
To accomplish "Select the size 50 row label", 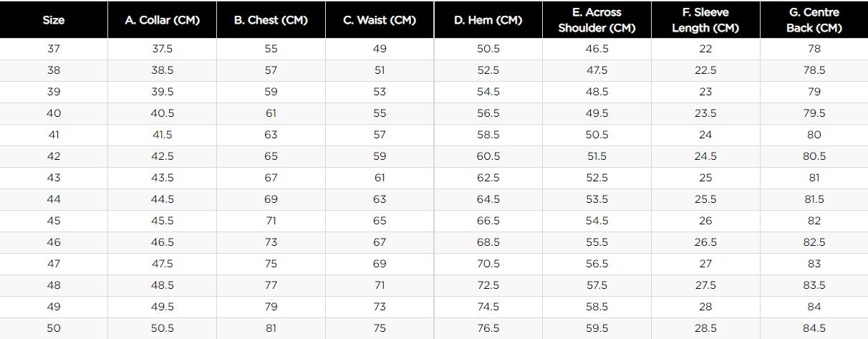I will pos(54,328).
